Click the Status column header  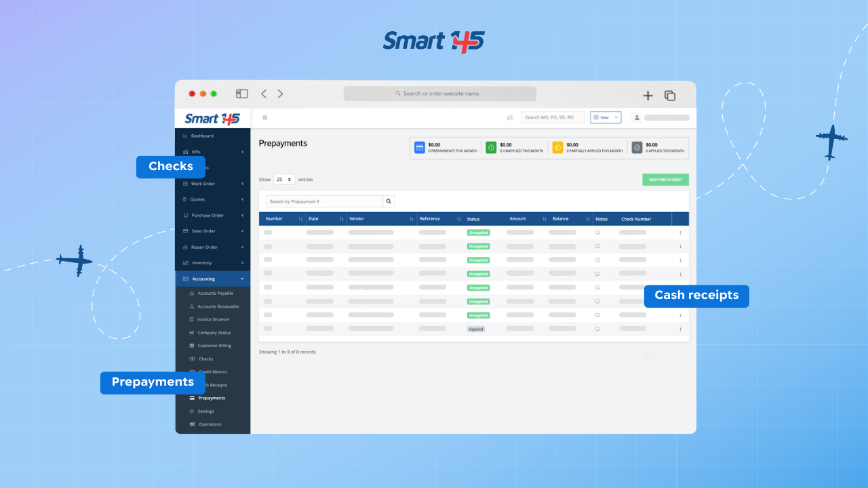coord(473,219)
